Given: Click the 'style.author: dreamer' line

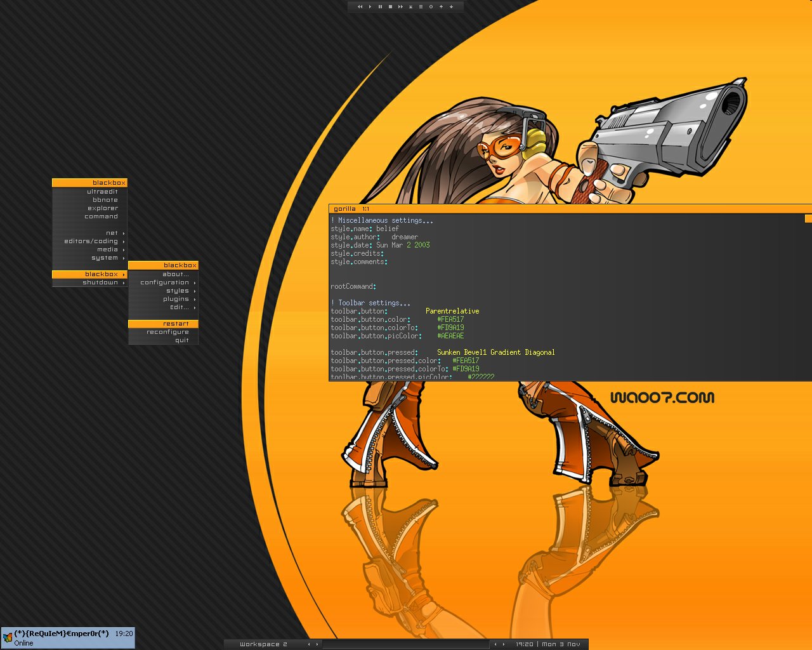Looking at the screenshot, I should pos(374,237).
